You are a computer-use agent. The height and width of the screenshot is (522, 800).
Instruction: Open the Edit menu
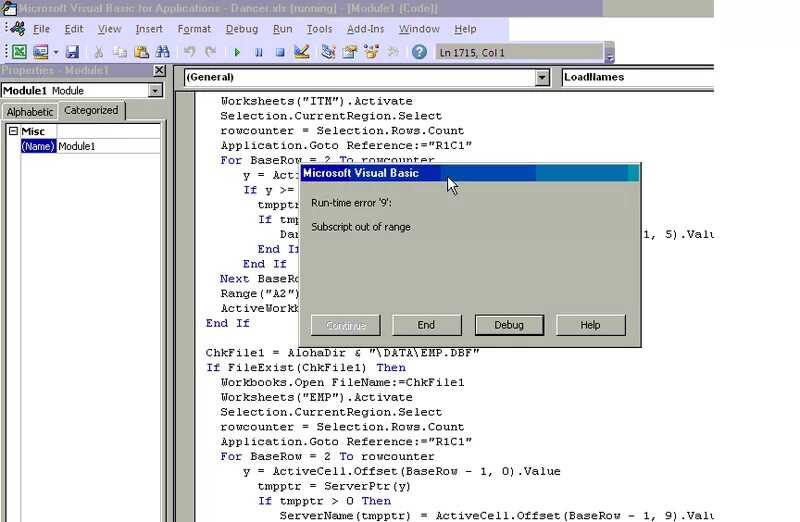coord(73,29)
